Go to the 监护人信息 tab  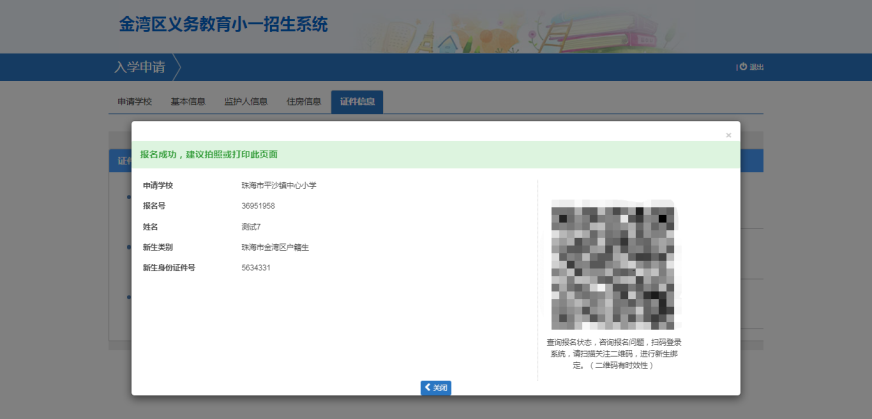coord(245,102)
